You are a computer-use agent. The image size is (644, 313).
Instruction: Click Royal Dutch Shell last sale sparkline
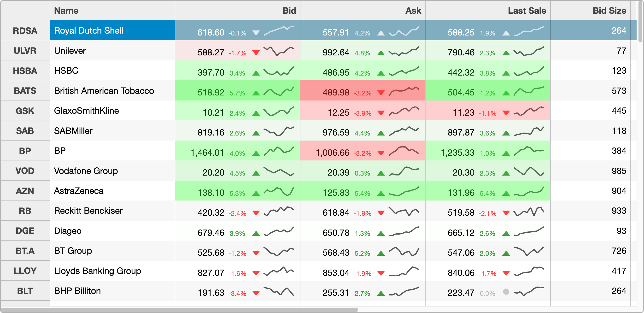(x=529, y=31)
